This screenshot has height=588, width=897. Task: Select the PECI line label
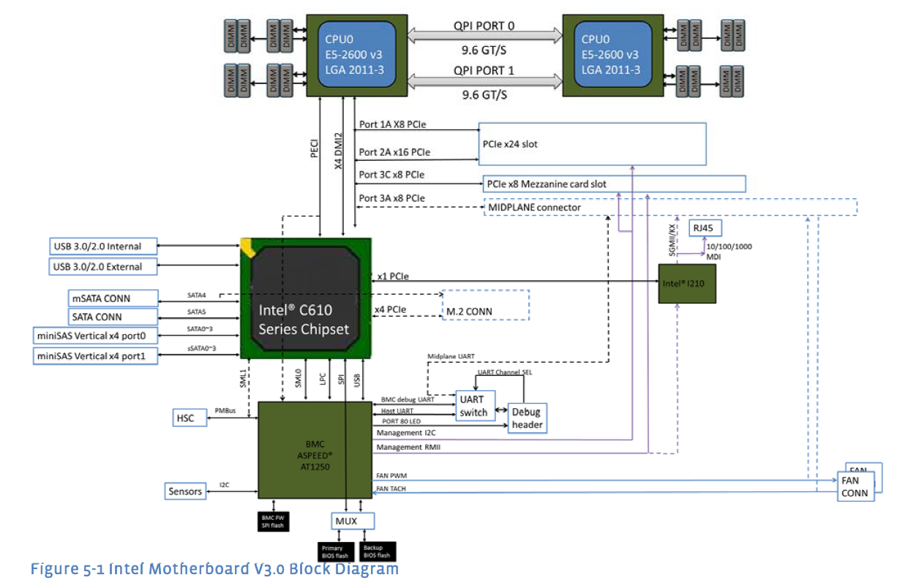pos(313,148)
